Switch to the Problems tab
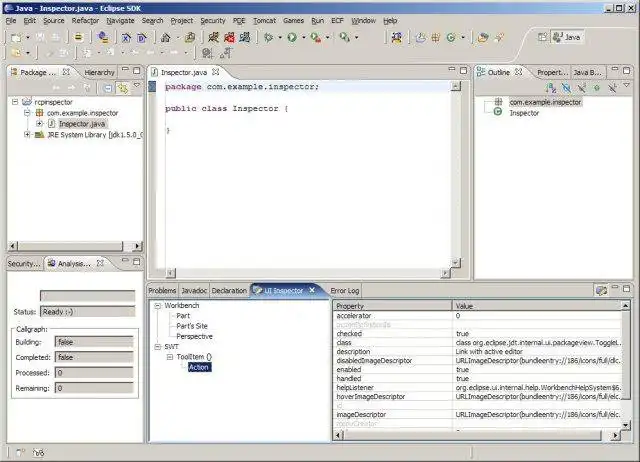Viewport: 640px width, 462px height. [x=162, y=291]
